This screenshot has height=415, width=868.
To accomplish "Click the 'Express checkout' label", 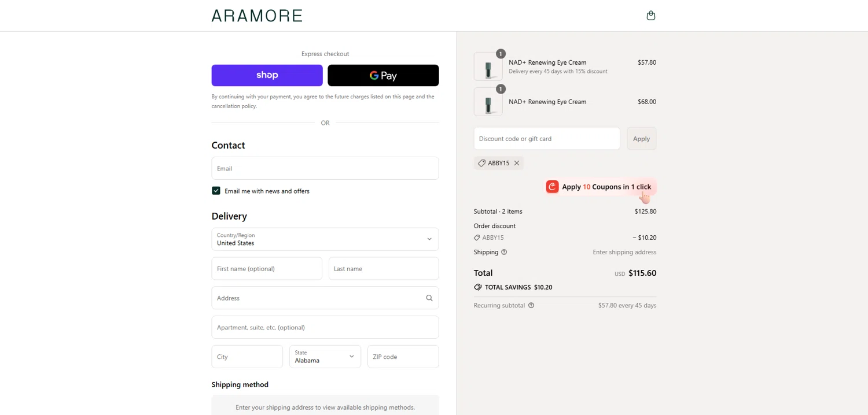I will coord(325,54).
